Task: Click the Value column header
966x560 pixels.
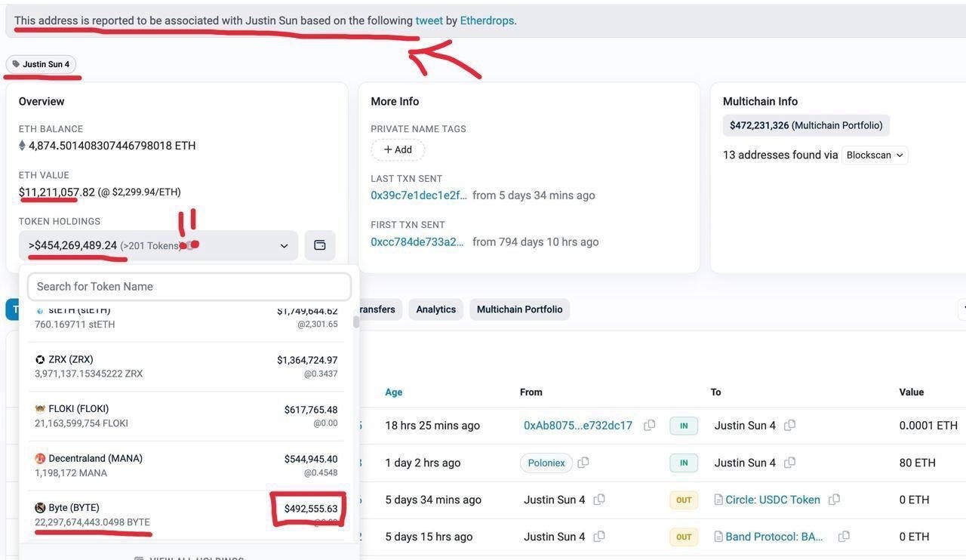Action: coord(912,392)
